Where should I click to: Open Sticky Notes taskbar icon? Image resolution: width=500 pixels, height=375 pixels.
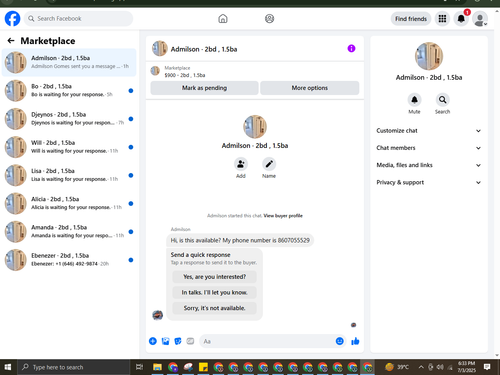point(203,367)
